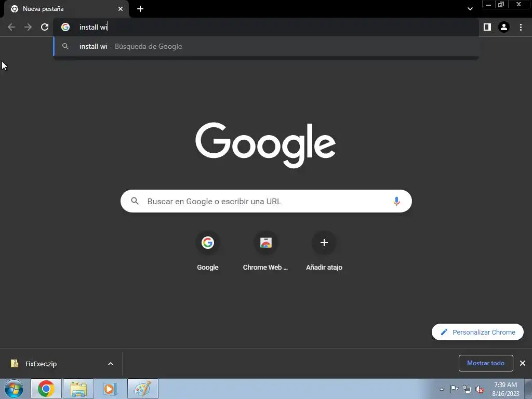
Task: Click the 'Mostrar todo' downloads button
Action: coord(486,363)
